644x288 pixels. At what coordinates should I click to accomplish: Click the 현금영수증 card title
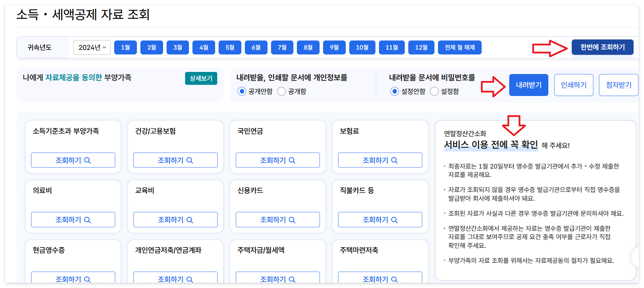49,250
